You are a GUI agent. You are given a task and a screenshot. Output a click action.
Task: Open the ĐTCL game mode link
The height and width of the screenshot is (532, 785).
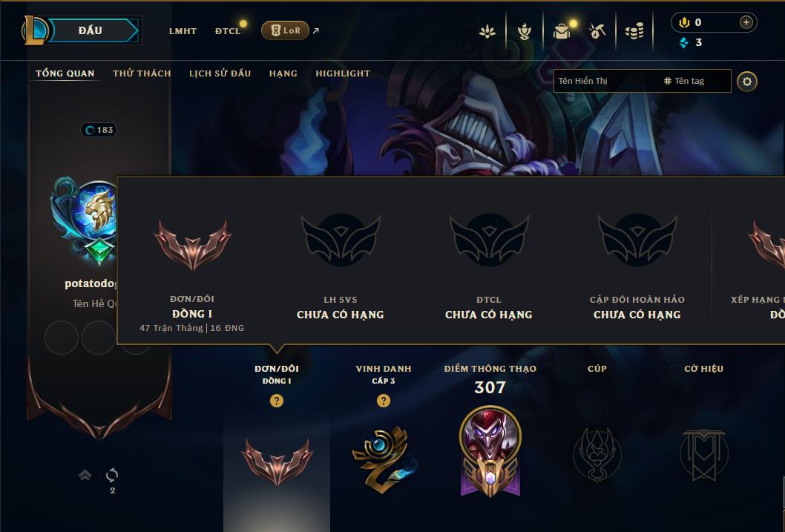click(x=228, y=31)
